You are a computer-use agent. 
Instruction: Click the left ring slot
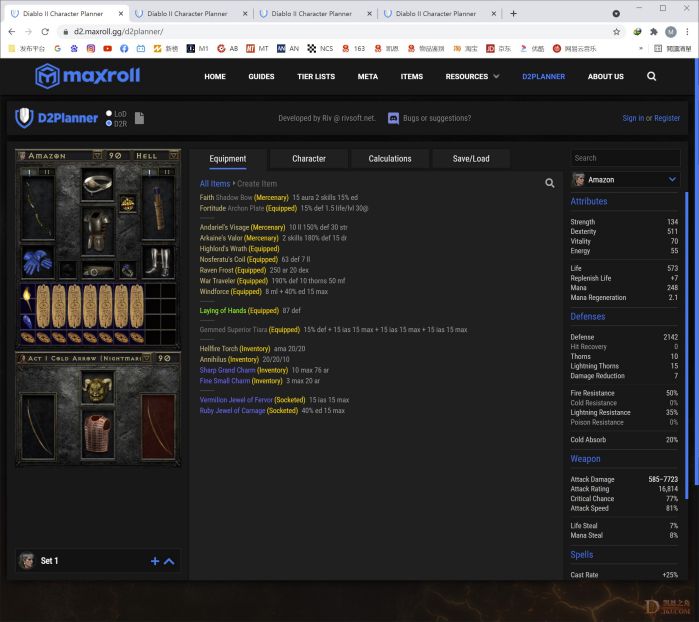tap(68, 270)
